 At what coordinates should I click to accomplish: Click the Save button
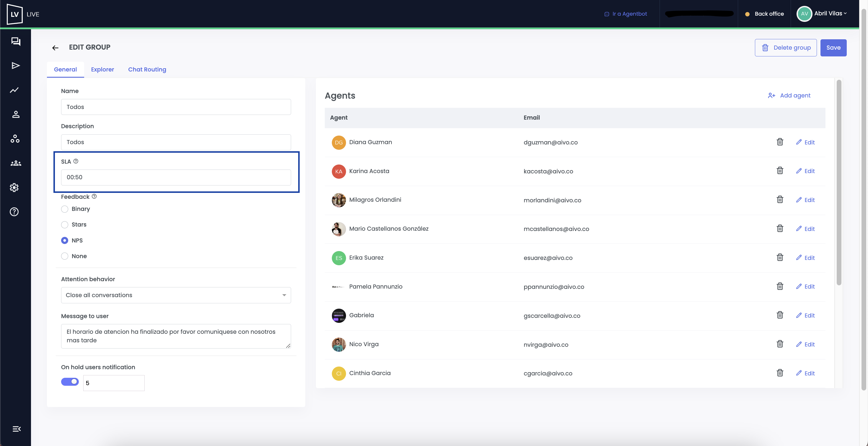point(833,48)
